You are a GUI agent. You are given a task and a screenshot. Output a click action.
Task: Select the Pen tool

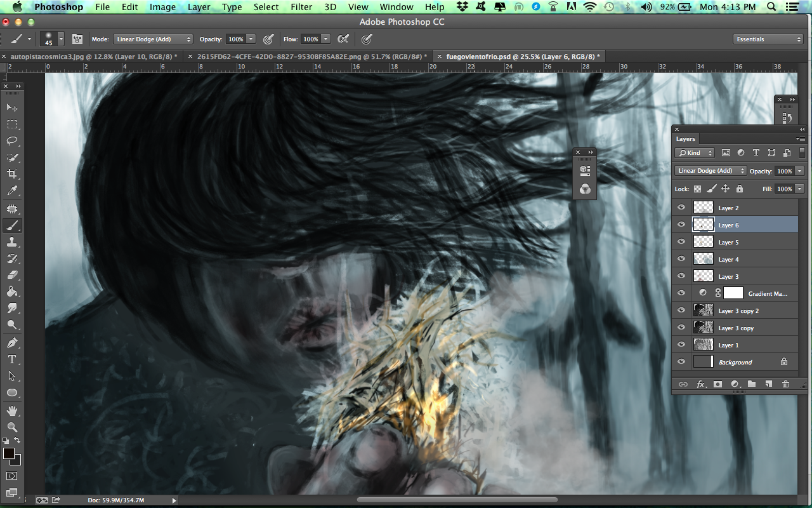pyautogui.click(x=12, y=343)
